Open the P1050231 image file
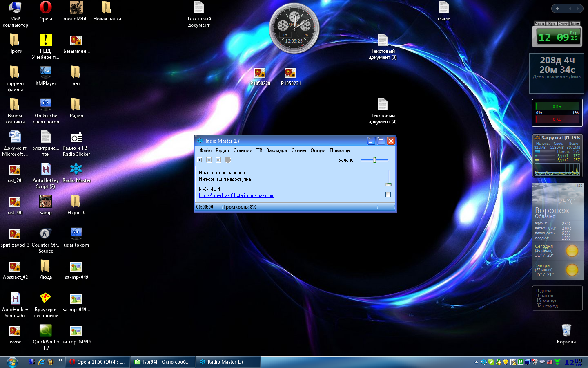Image resolution: width=588 pixels, height=368 pixels. 291,76
